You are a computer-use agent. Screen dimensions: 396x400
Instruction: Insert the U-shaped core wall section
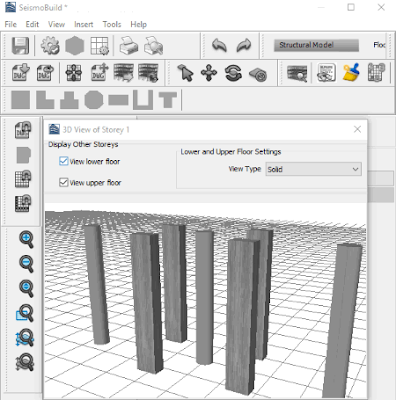pyautogui.click(x=143, y=100)
